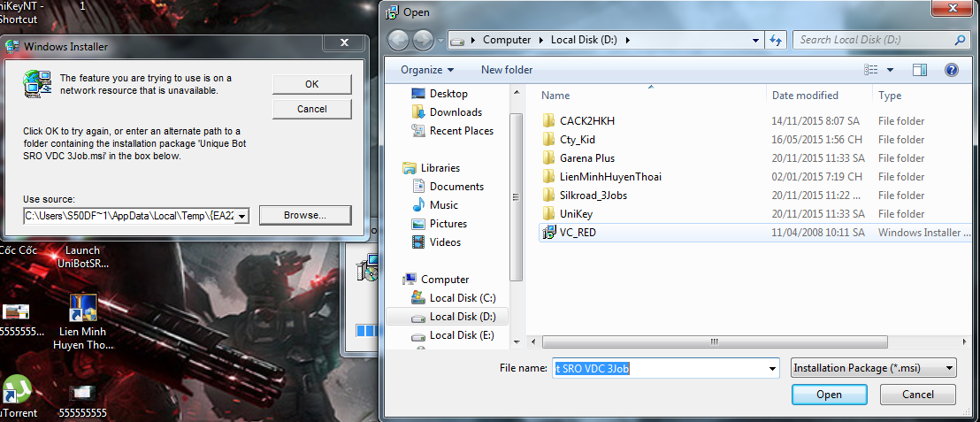This screenshot has width=980, height=422.
Task: Click Downloads in navigation pane
Action: pos(456,112)
